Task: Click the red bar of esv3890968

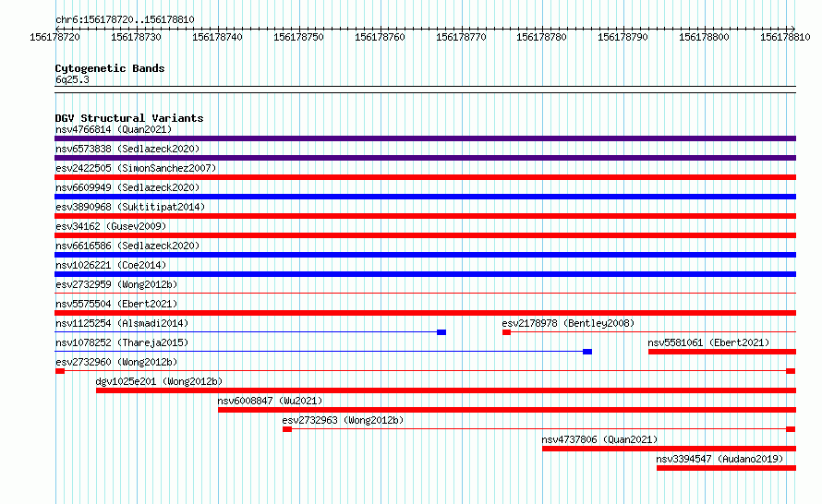Action: point(425,216)
